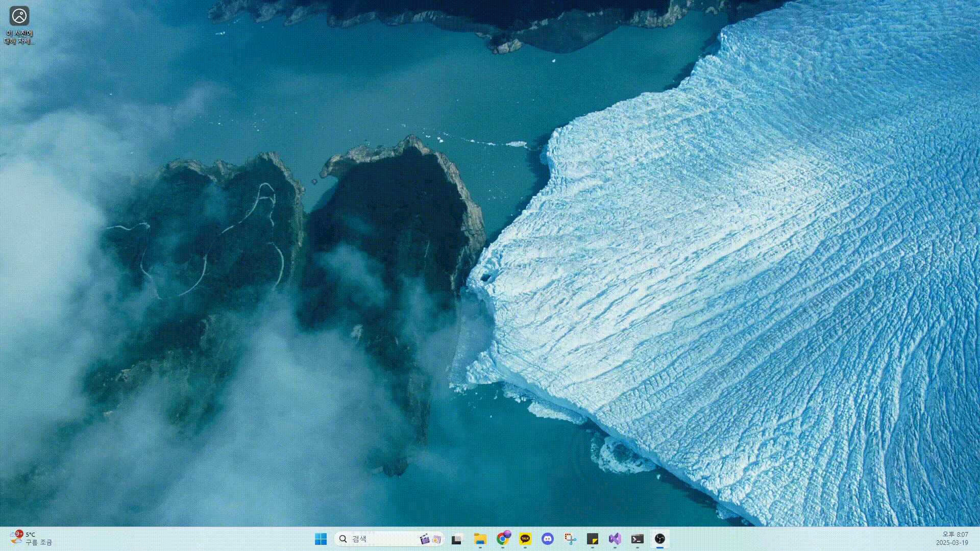Open File Explorer from the taskbar

pyautogui.click(x=480, y=539)
